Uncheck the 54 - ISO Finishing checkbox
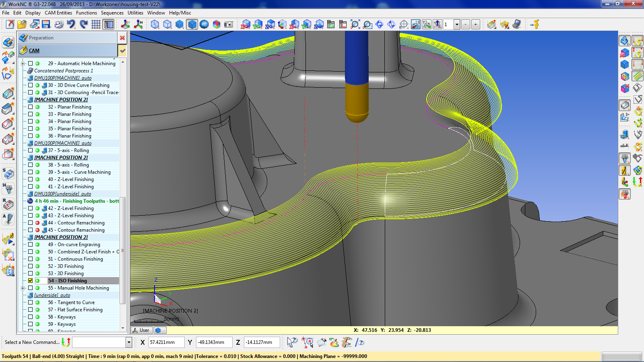 31,281
